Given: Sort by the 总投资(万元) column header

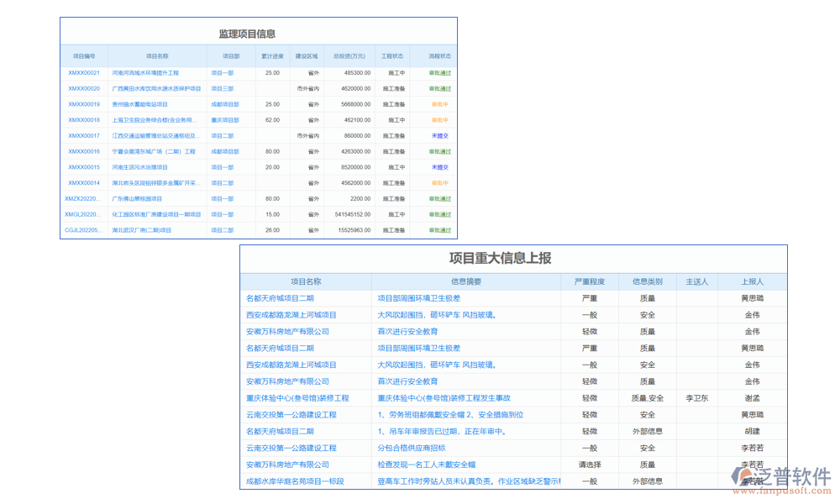Looking at the screenshot, I should tap(349, 56).
